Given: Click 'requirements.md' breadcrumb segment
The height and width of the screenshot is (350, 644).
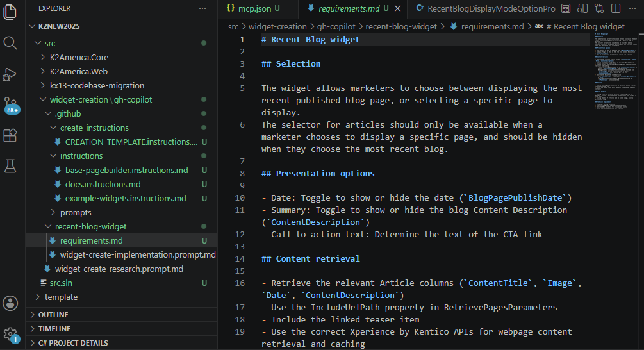Looking at the screenshot, I should (492, 27).
